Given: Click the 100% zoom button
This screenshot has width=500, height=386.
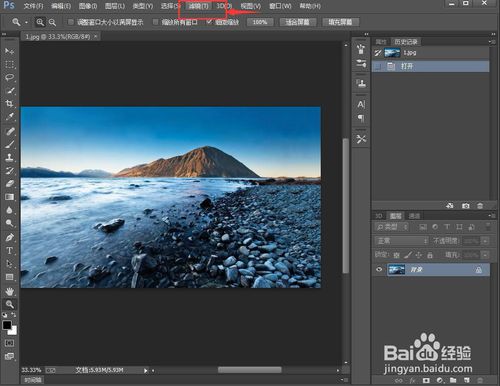Looking at the screenshot, I should tap(260, 22).
